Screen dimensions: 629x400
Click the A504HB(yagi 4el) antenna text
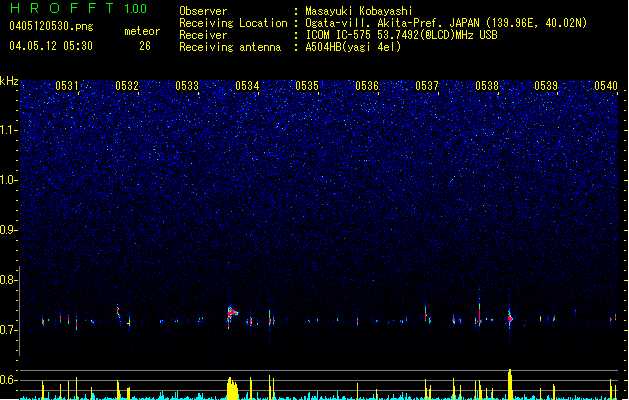coord(353,47)
